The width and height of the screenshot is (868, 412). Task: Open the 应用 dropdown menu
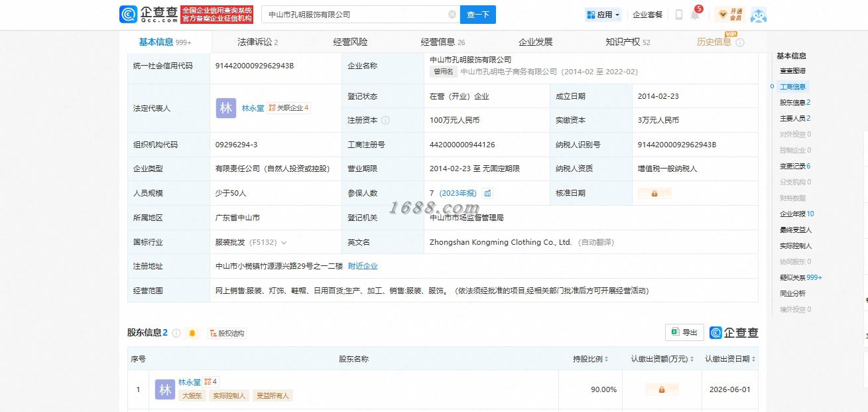click(603, 15)
